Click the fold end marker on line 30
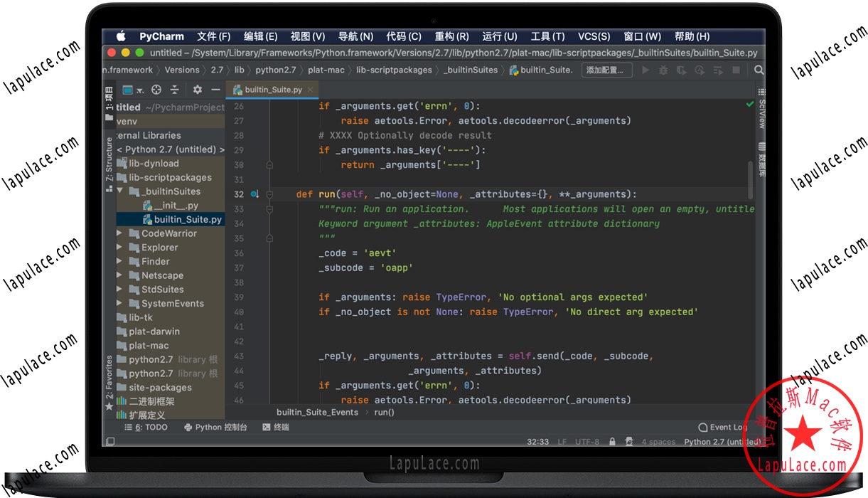 point(269,165)
